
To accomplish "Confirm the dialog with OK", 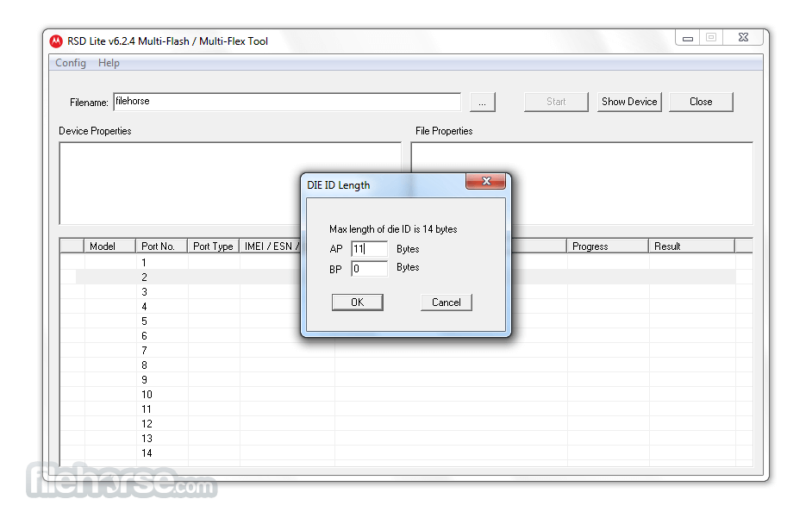I will pyautogui.click(x=358, y=303).
